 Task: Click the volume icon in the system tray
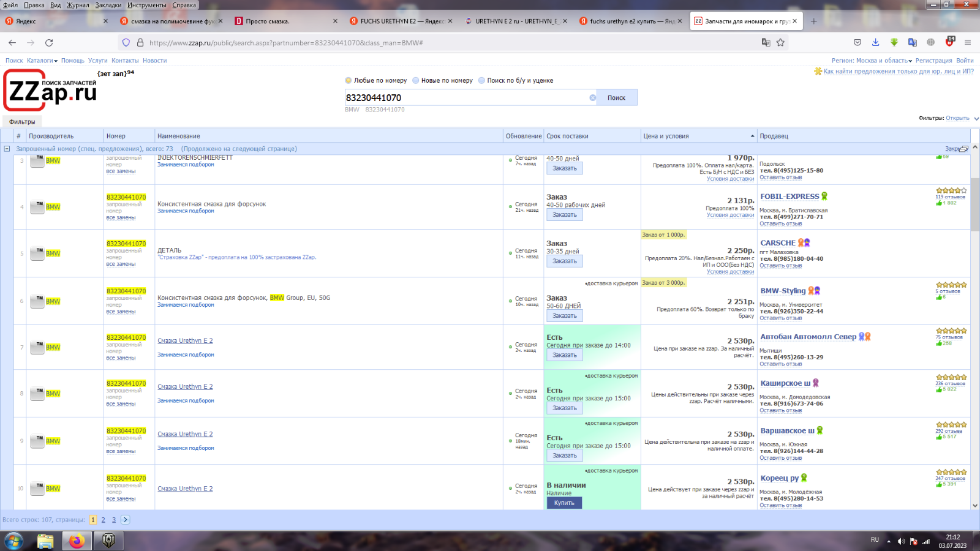click(x=901, y=541)
